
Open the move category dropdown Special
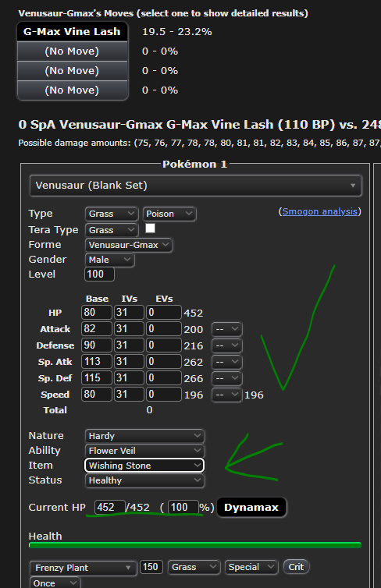click(251, 567)
